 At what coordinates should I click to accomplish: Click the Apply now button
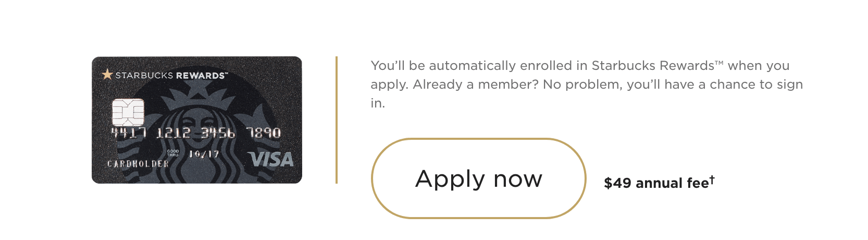(478, 178)
